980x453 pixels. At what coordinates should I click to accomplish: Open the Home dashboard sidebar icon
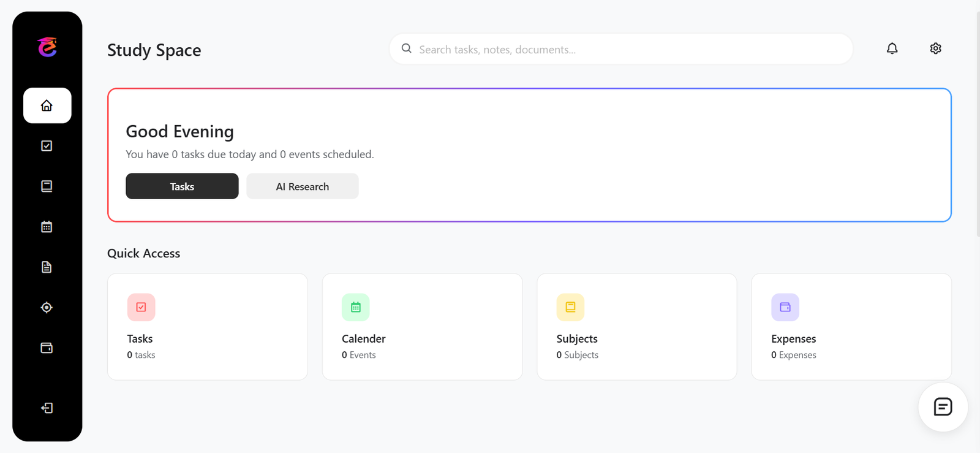pos(47,105)
